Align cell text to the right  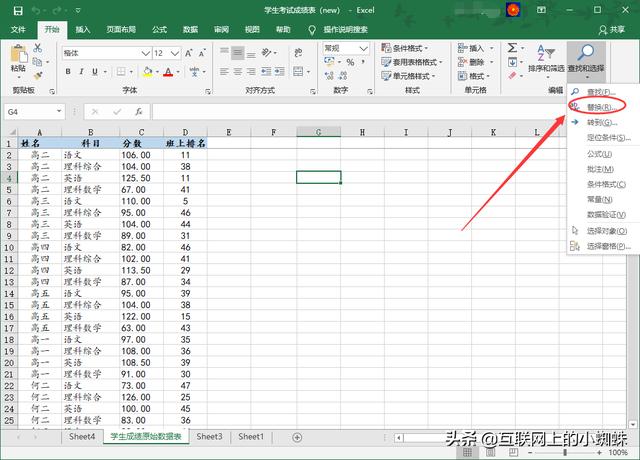(251, 72)
